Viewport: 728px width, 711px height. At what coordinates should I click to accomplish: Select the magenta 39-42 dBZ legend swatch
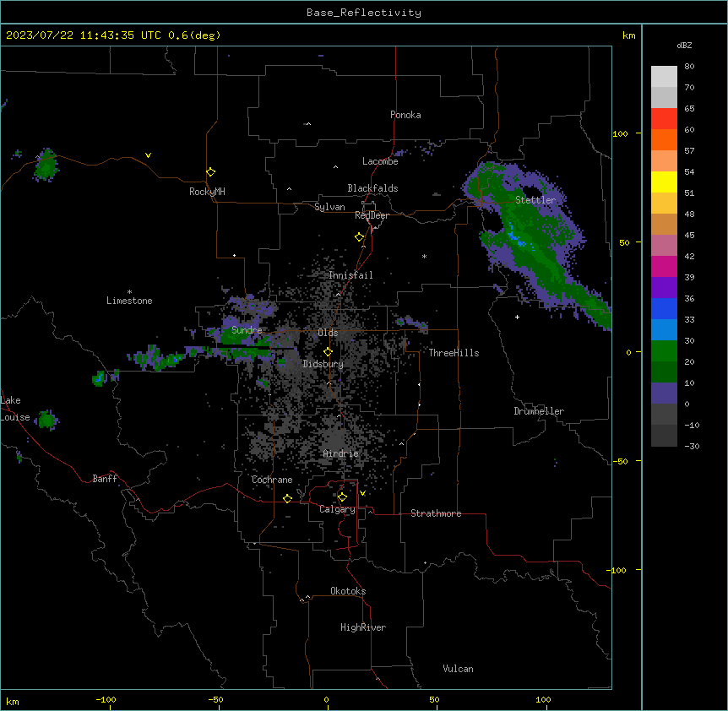[664, 266]
